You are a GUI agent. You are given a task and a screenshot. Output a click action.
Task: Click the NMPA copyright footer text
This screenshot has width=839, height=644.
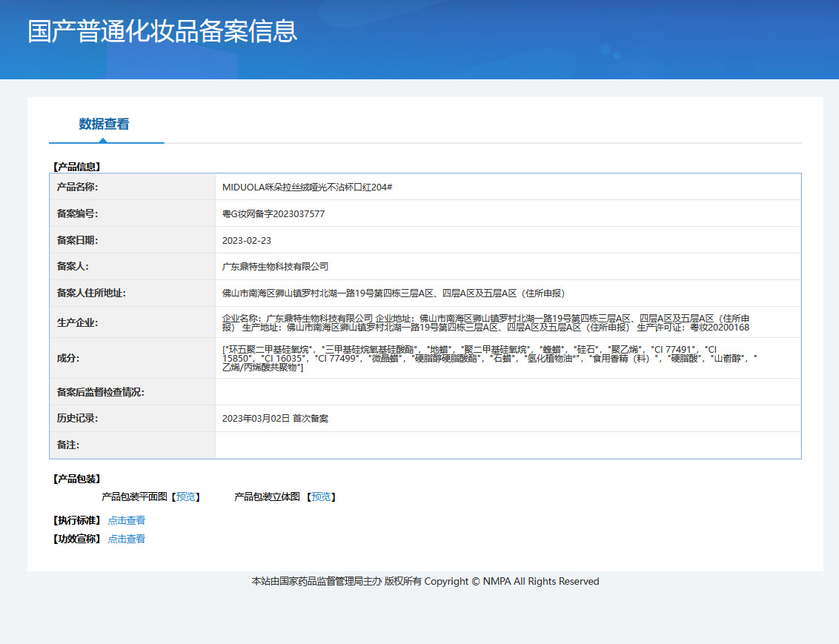[x=425, y=582]
